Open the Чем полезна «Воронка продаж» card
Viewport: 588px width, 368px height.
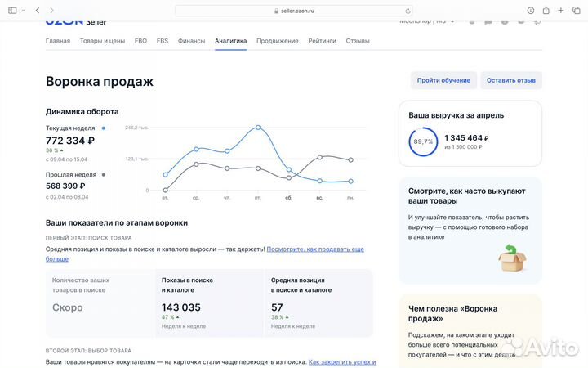470,331
